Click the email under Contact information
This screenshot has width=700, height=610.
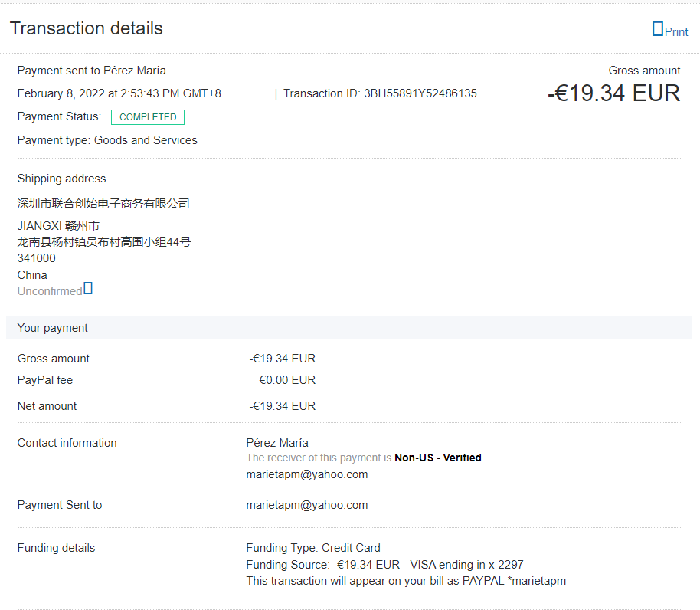[x=306, y=474]
